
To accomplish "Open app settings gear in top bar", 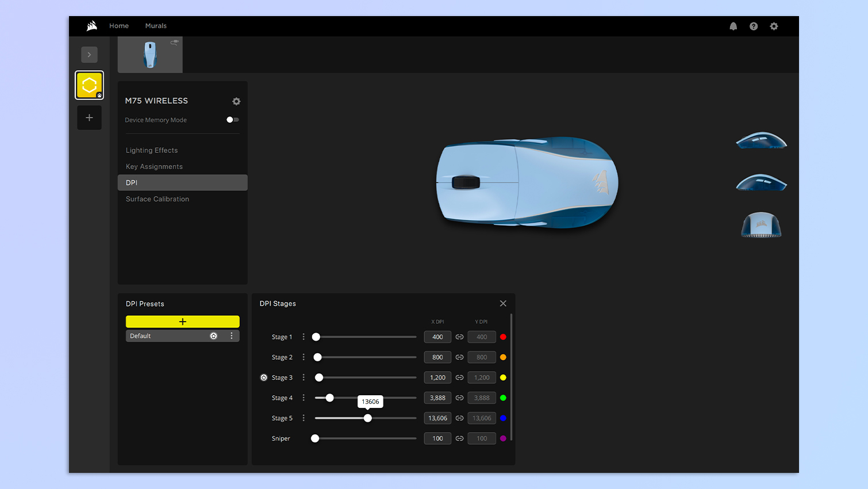I will point(774,26).
